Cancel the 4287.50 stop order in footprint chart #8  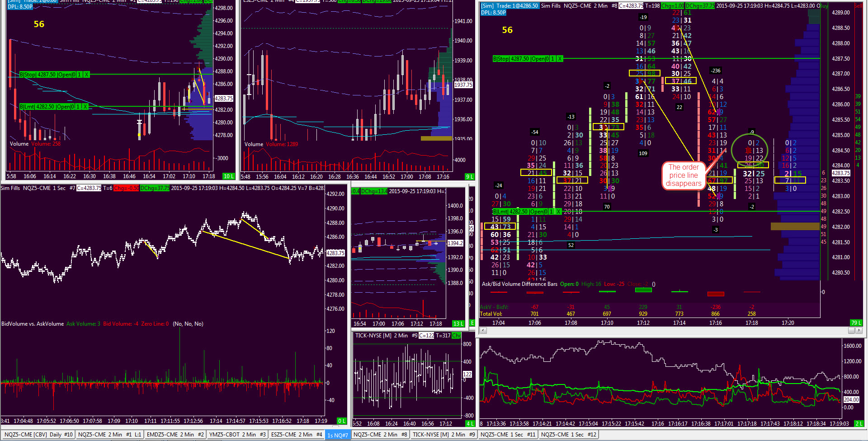pos(560,59)
